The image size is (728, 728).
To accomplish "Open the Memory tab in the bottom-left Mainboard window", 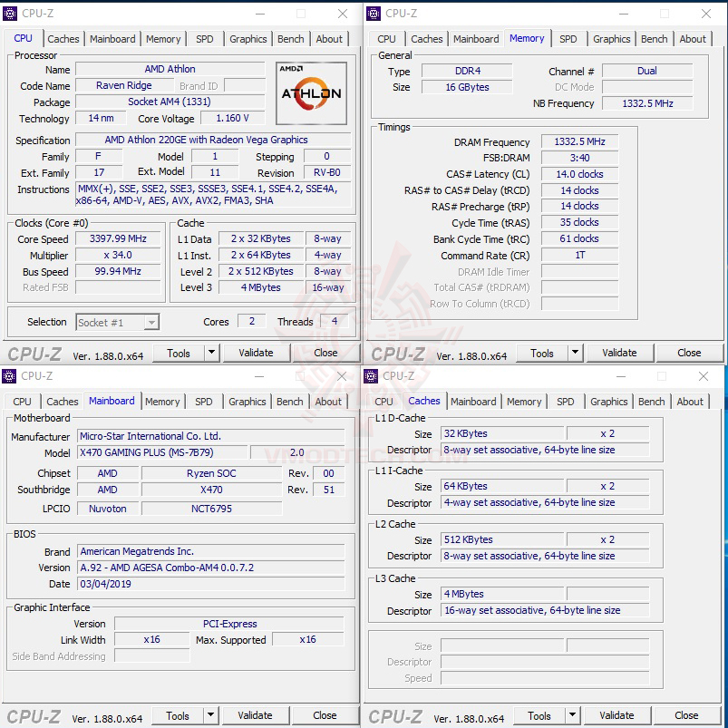I will pos(162,402).
